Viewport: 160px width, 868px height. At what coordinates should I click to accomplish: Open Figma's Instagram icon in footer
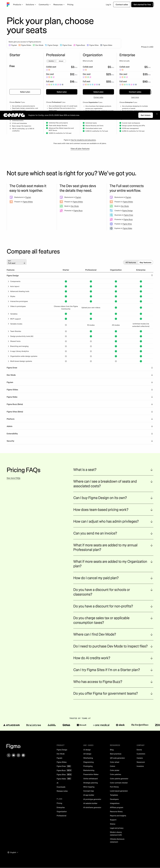pyautogui.click(x=19, y=755)
